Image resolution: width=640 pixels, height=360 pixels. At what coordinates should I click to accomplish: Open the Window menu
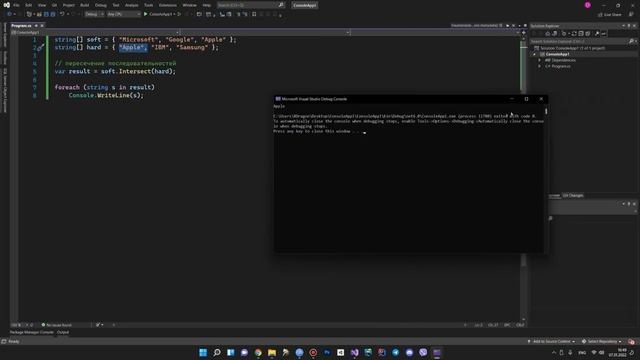(189, 5)
